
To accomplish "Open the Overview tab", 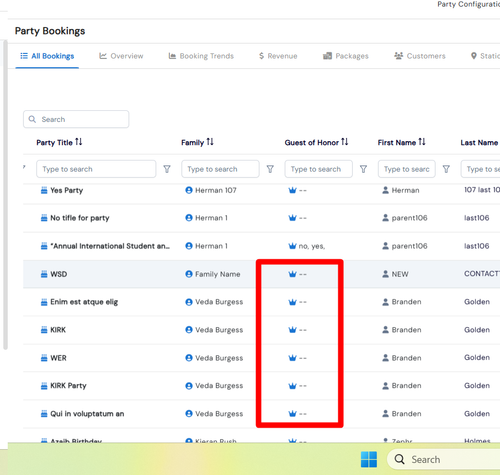I will [121, 56].
